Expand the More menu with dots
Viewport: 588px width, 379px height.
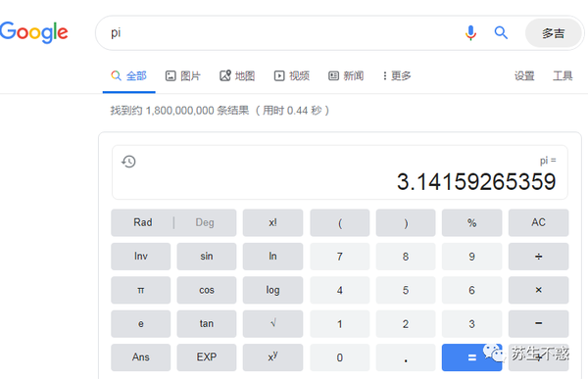click(x=397, y=76)
